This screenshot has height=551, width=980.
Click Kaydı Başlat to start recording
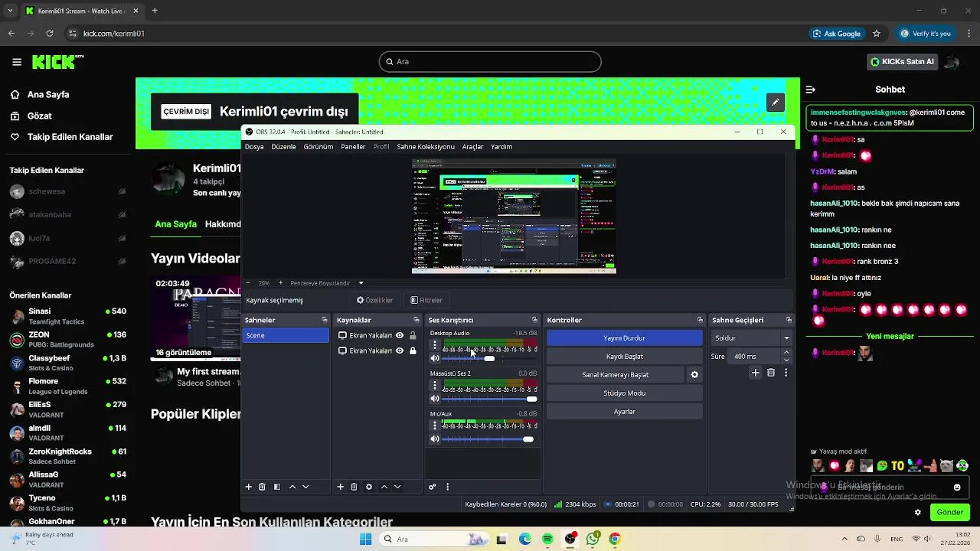pyautogui.click(x=624, y=357)
